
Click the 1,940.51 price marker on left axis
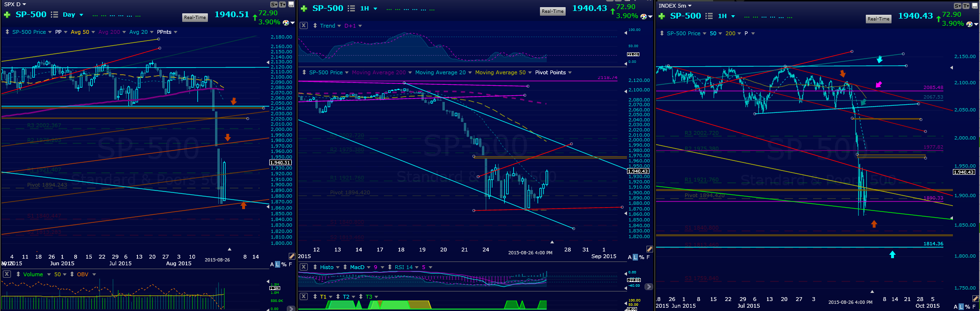click(x=281, y=163)
